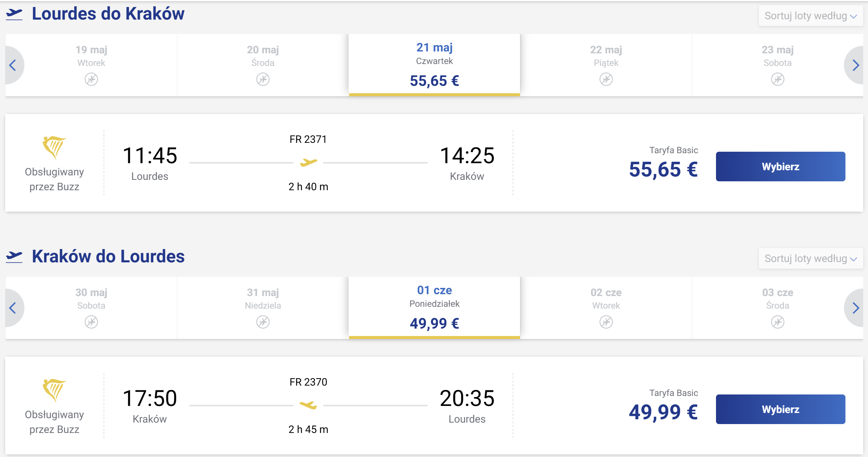Screen dimensions: 868x457
Task: Click the no-flight icon under 22 maj
Action: pyautogui.click(x=606, y=79)
